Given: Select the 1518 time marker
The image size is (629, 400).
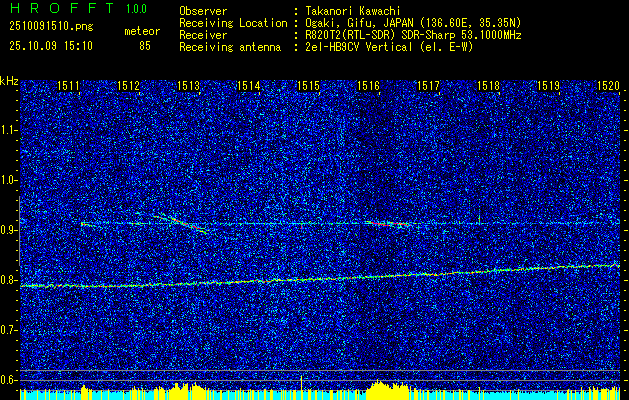Looking at the screenshot, I should tap(488, 87).
